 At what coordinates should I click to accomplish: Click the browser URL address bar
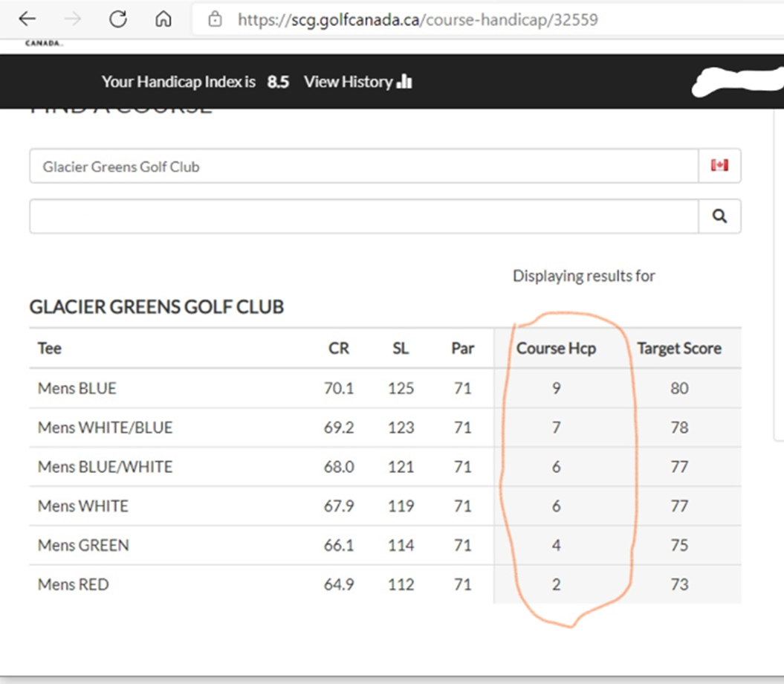coord(446,19)
